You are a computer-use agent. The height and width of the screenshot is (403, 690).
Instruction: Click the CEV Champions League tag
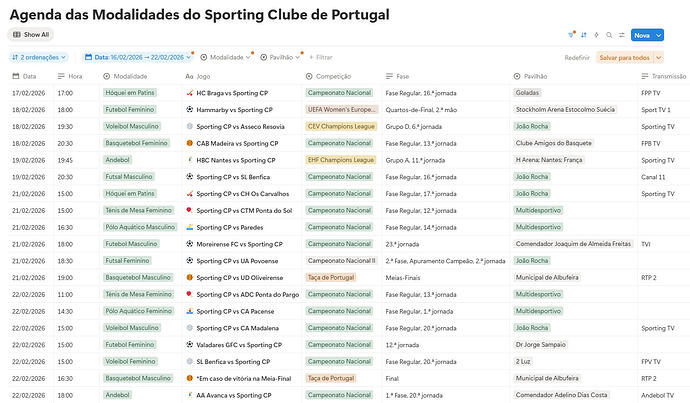point(341,126)
